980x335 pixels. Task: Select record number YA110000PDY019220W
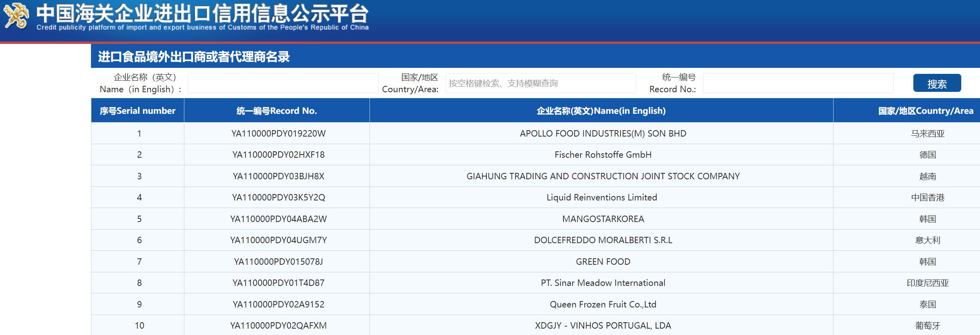pos(279,133)
